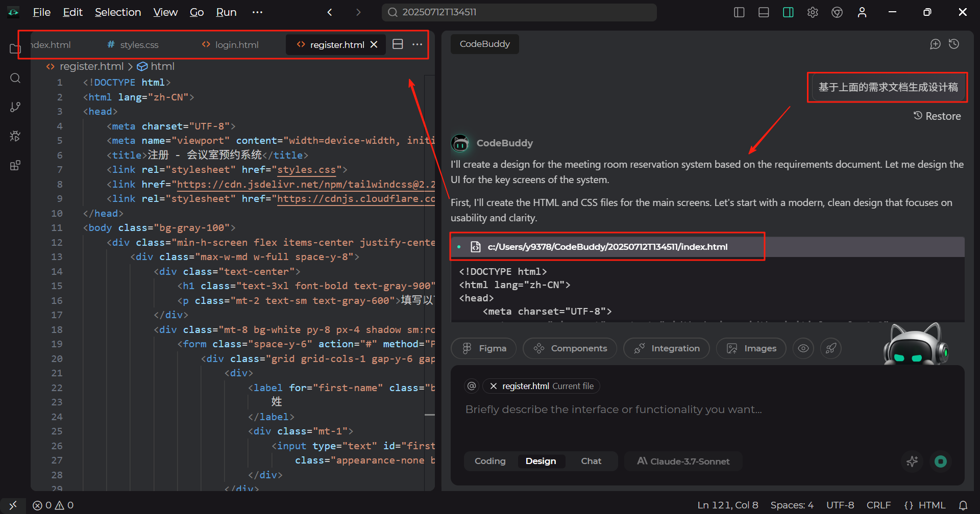The height and width of the screenshot is (514, 980).
Task: Open the Source Control sidebar icon
Action: (15, 107)
